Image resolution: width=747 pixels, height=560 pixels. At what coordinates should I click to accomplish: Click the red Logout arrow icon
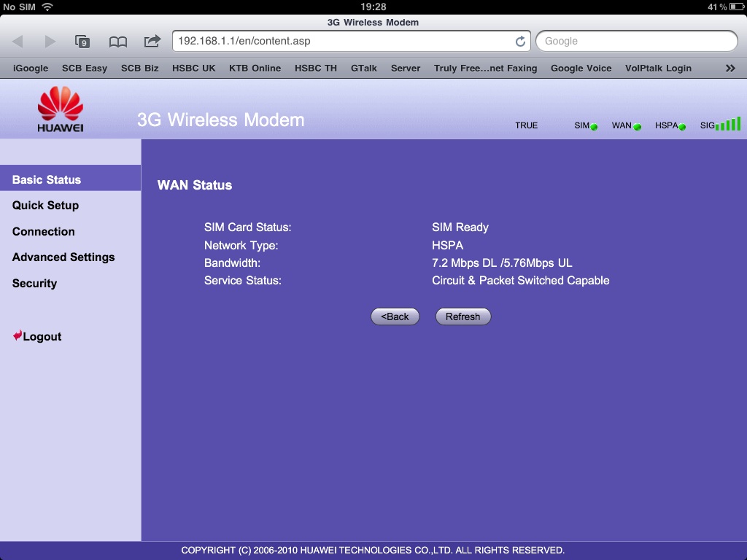(x=18, y=335)
